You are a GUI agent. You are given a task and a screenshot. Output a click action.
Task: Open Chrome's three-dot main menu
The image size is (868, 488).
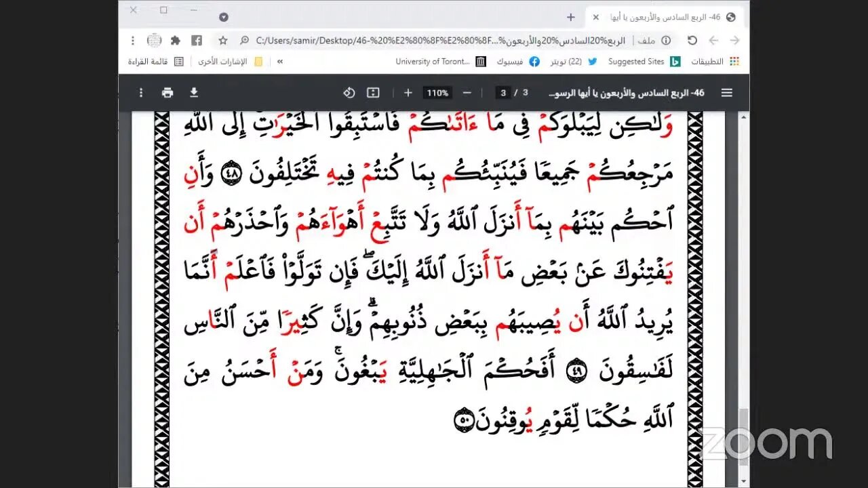(x=133, y=41)
